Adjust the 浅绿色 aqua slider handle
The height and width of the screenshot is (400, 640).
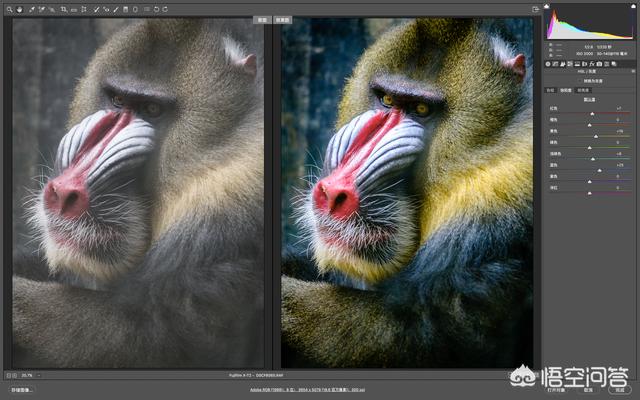[593, 159]
